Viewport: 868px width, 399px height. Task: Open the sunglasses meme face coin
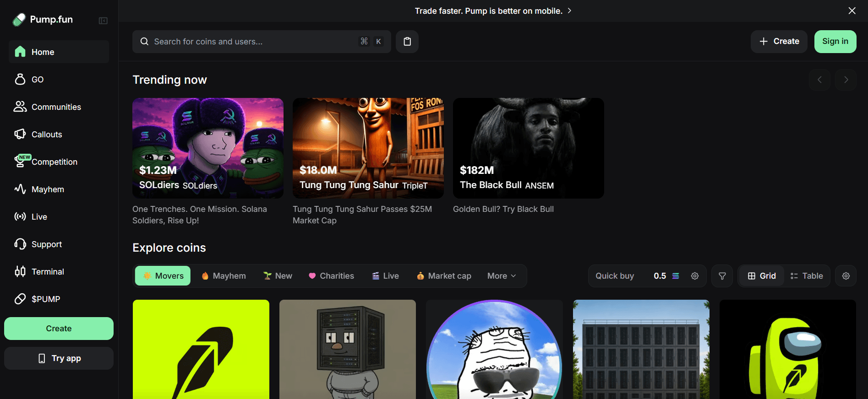pyautogui.click(x=494, y=349)
